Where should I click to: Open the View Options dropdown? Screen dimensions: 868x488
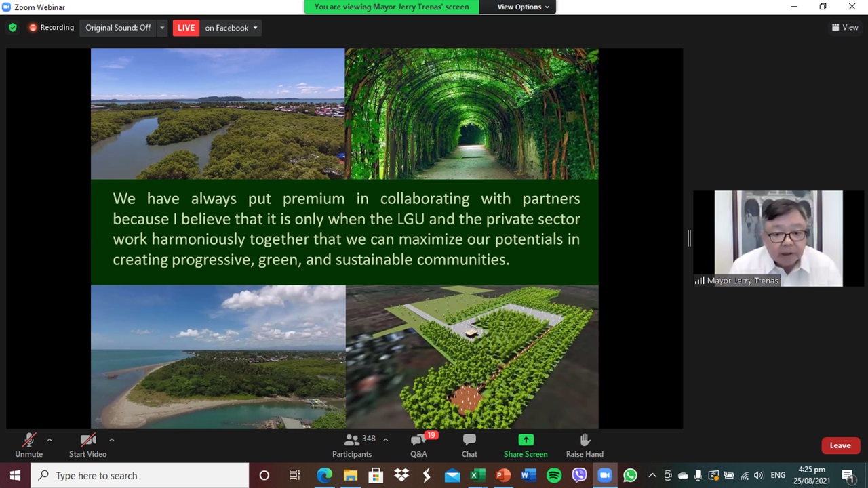tap(523, 7)
